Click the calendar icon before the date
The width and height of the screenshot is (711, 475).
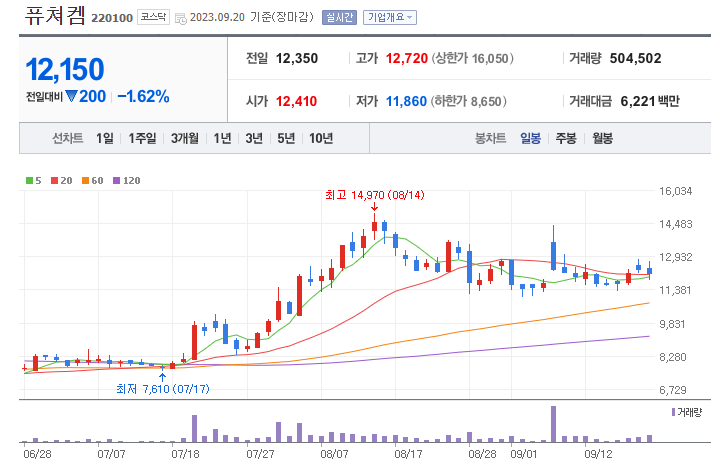[x=180, y=19]
